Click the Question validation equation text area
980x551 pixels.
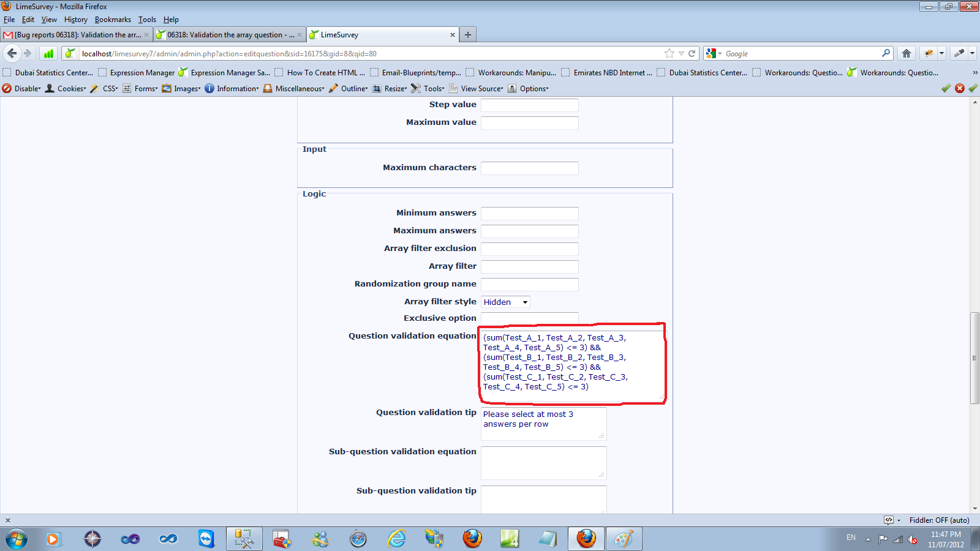point(572,365)
